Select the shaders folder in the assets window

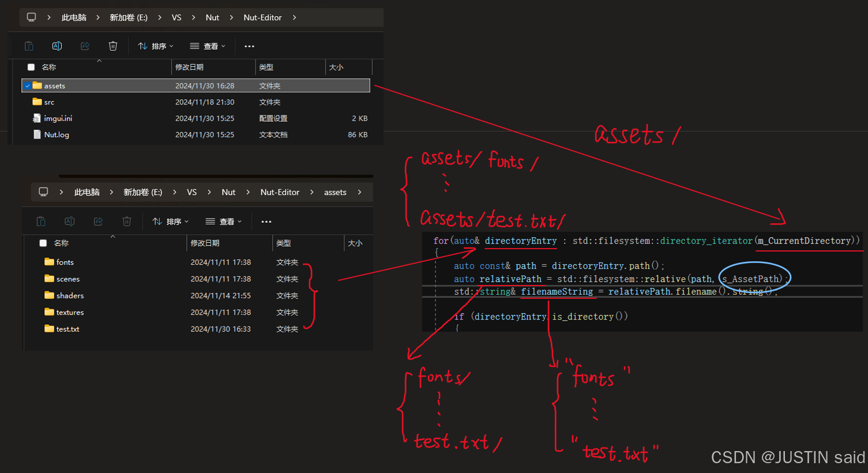[70, 295]
